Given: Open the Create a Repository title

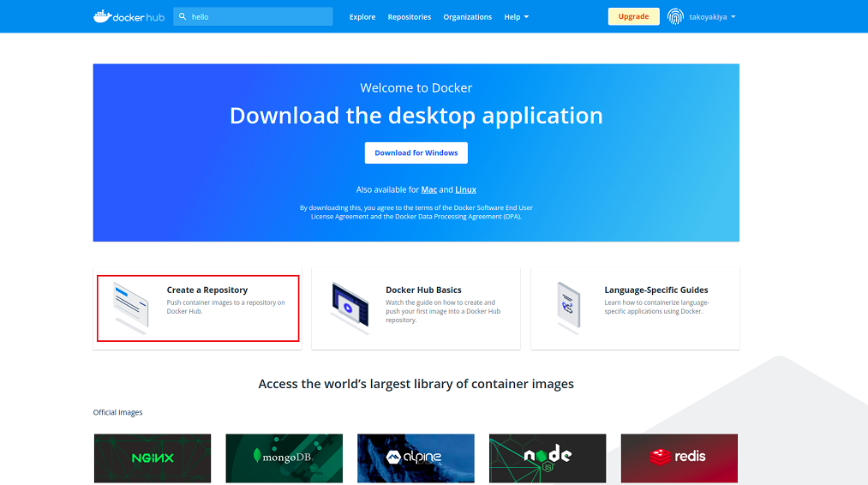Looking at the screenshot, I should [x=207, y=290].
